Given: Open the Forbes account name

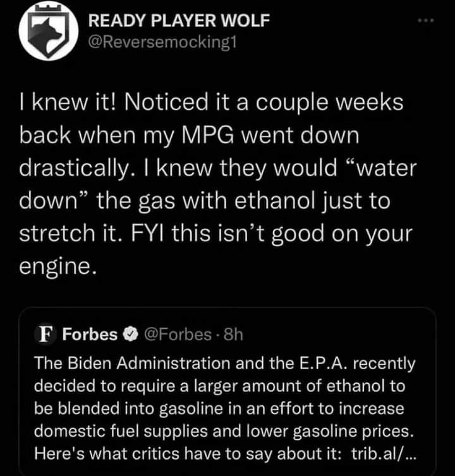Looking at the screenshot, I should 90,335.
